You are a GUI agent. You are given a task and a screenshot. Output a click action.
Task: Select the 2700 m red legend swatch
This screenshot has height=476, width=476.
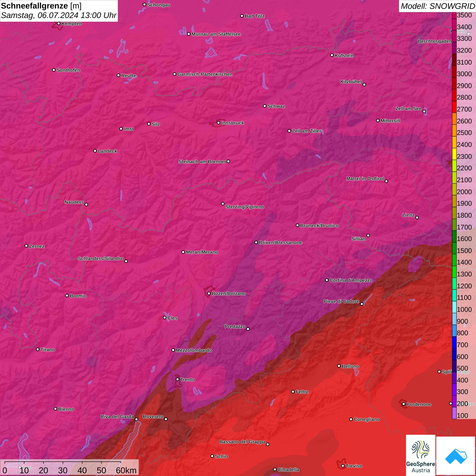(x=454, y=107)
